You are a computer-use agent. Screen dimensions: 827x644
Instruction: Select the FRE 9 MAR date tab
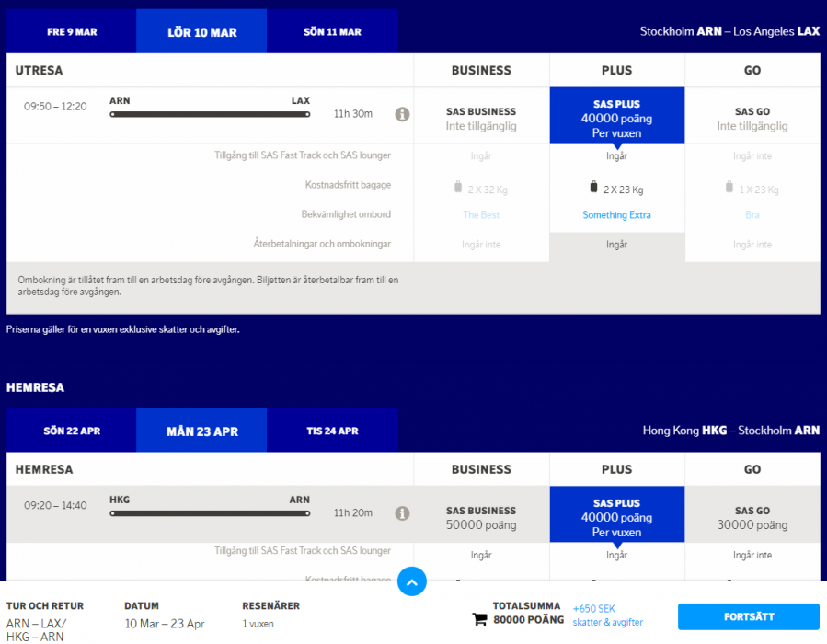pyautogui.click(x=72, y=32)
